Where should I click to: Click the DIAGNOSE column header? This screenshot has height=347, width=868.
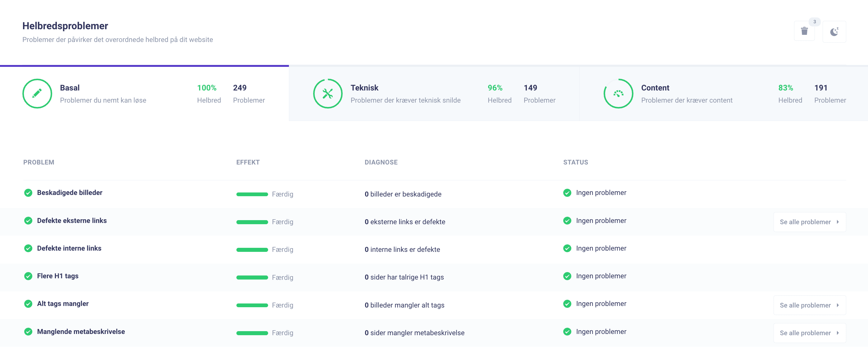pos(381,162)
